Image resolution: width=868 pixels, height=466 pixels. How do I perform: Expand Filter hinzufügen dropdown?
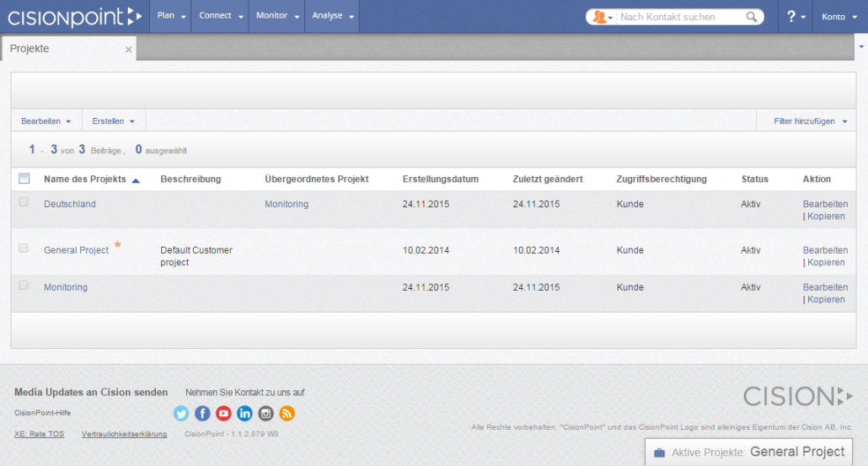coord(811,121)
